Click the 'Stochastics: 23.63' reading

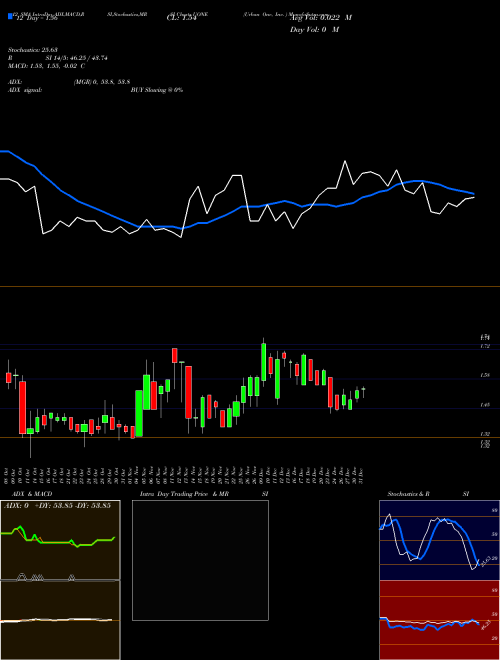pyautogui.click(x=33, y=50)
